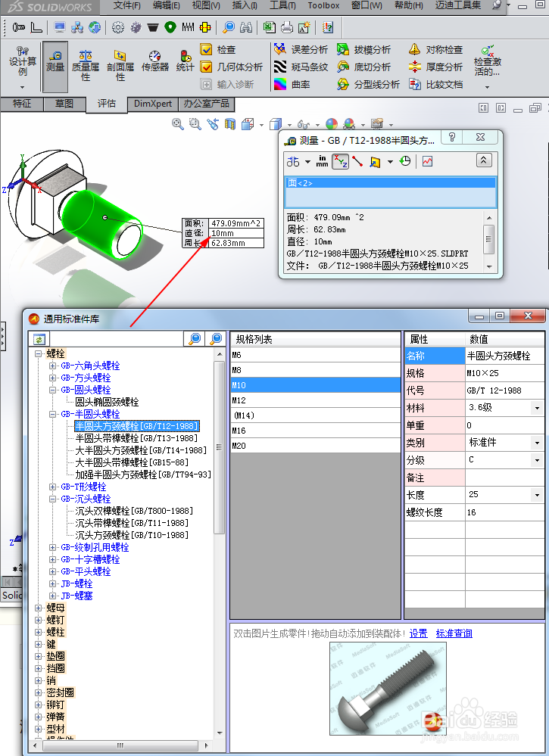This screenshot has height=756, width=549.
Task: Click the 标准查询 link
Action: pyautogui.click(x=454, y=633)
